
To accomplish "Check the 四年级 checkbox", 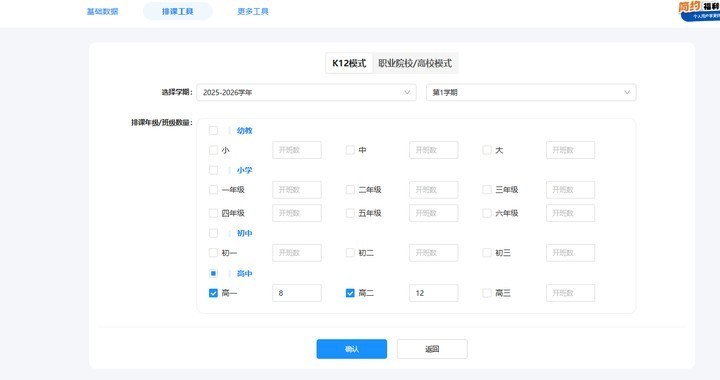I will (x=213, y=213).
